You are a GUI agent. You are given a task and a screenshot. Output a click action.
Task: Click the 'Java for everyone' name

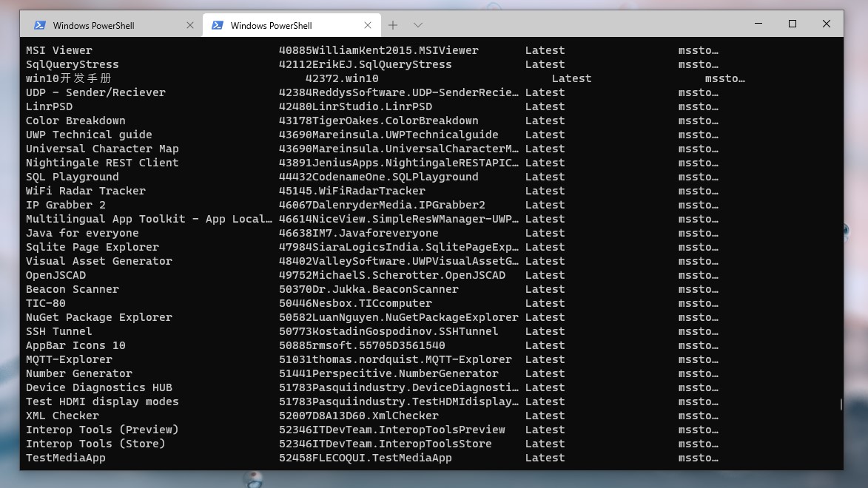click(82, 233)
